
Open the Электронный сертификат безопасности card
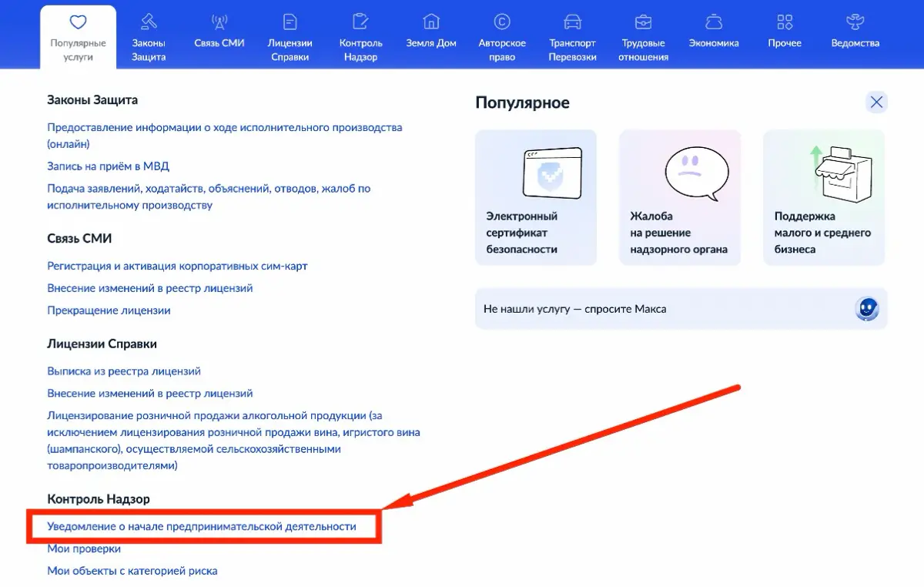(x=536, y=198)
